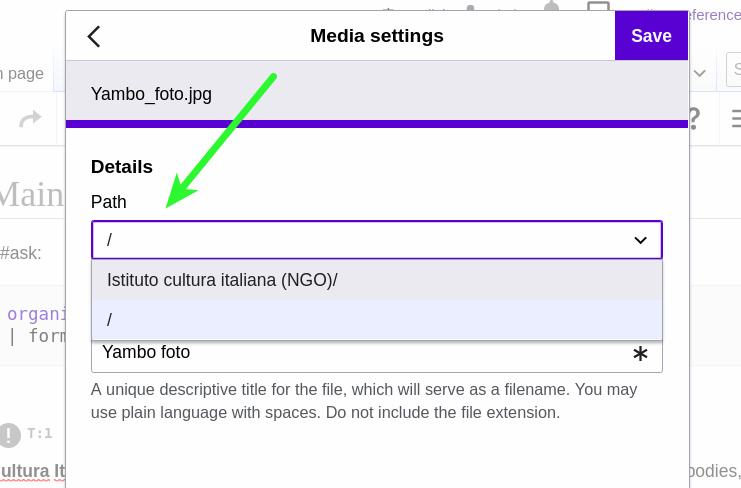Screen dimensions: 741x488
Task: Click the back arrow in Media settings
Action: click(x=94, y=37)
